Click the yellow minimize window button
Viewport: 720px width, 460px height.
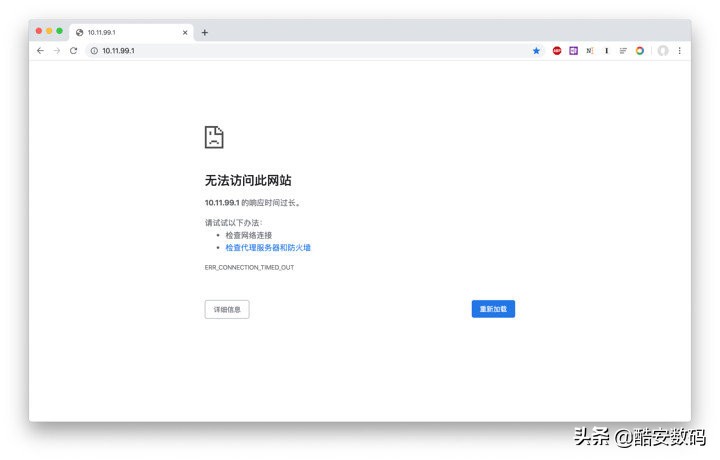point(49,31)
